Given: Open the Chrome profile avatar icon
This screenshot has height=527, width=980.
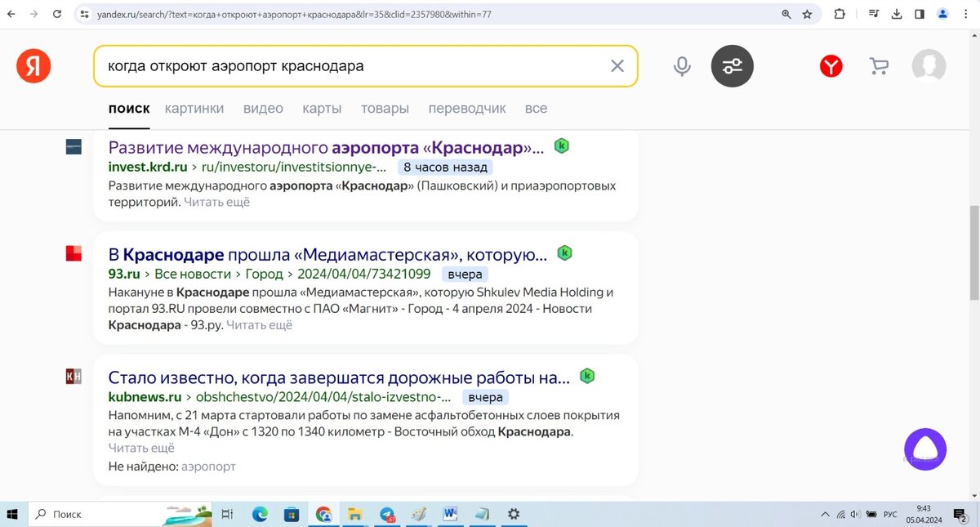Looking at the screenshot, I should pos(943,14).
